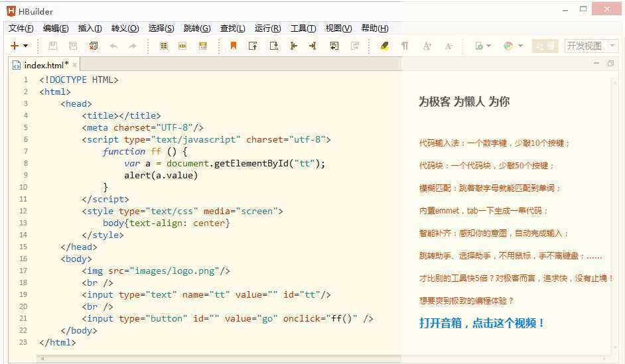The height and width of the screenshot is (364, 625).
Task: Click the comment tag block icon
Action: point(203,46)
